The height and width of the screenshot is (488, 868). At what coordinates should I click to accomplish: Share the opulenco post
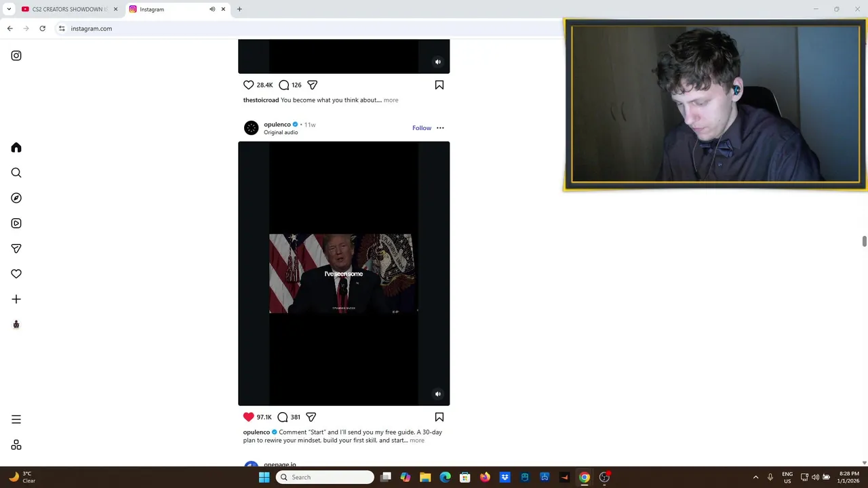coord(311,417)
